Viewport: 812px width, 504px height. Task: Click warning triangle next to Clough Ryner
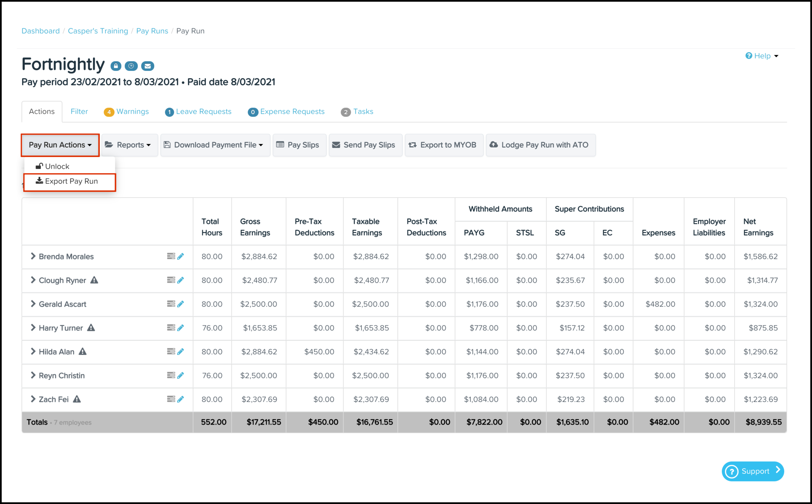pos(94,280)
